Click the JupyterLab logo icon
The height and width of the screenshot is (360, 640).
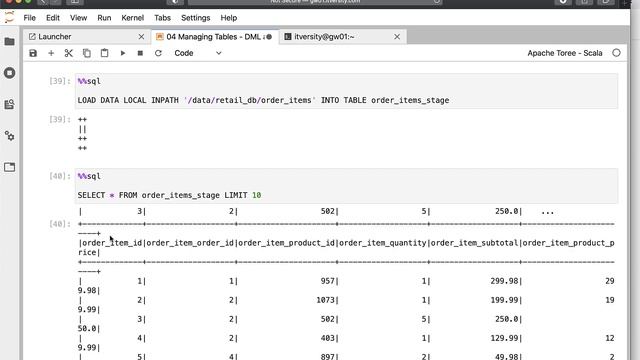point(9,18)
